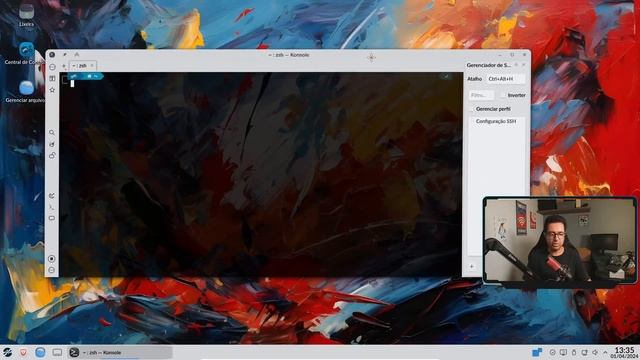
Task: Click the webcam overlay thumbnail
Action: tap(560, 240)
